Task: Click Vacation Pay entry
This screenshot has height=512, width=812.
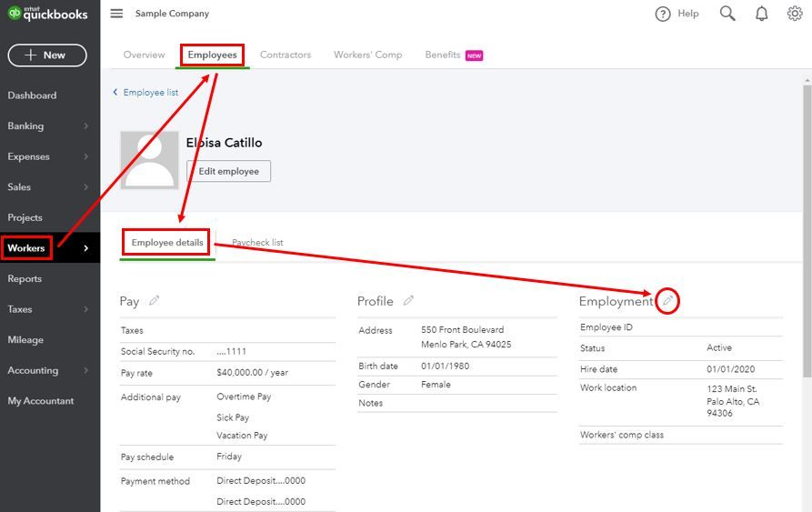Action: click(x=242, y=436)
